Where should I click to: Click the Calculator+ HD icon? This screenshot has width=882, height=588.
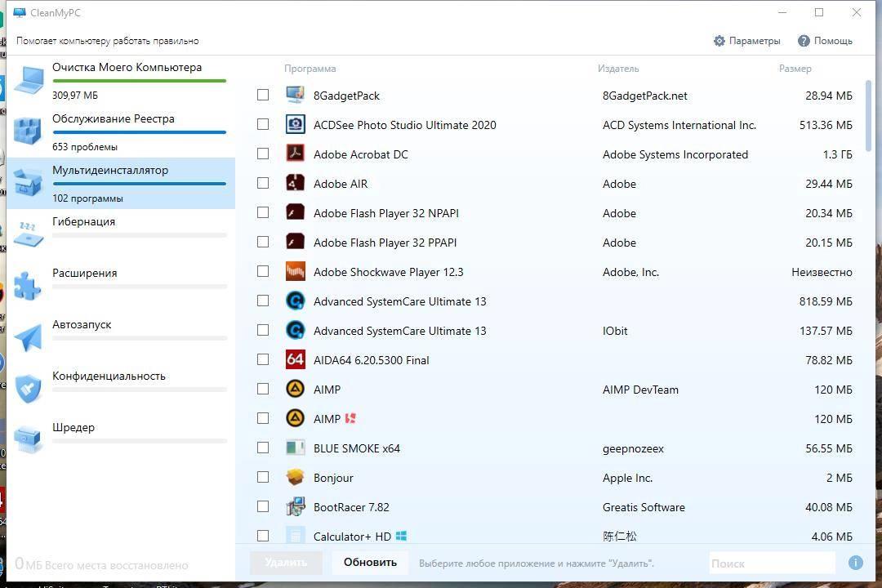click(x=296, y=536)
